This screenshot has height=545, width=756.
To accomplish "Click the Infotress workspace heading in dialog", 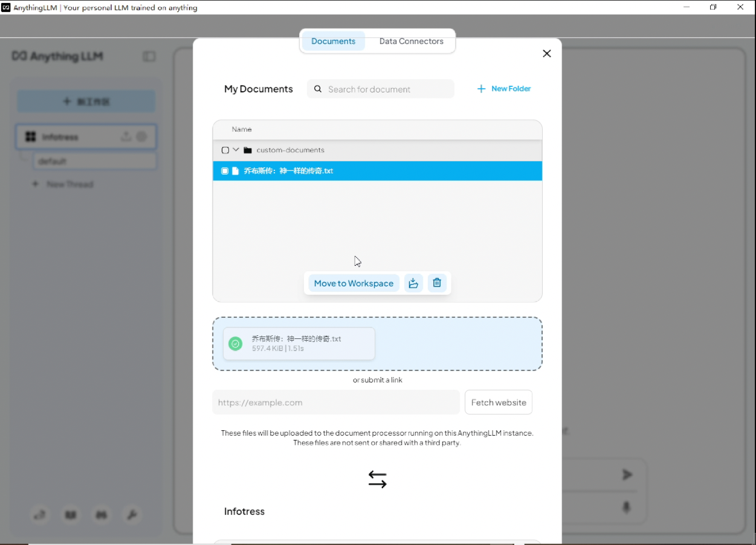I will pyautogui.click(x=244, y=511).
